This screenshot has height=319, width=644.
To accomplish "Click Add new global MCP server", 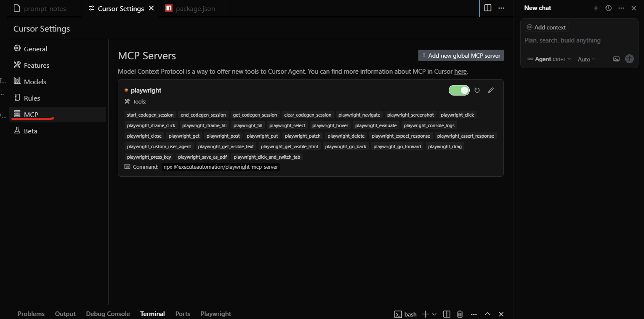I will click(461, 56).
